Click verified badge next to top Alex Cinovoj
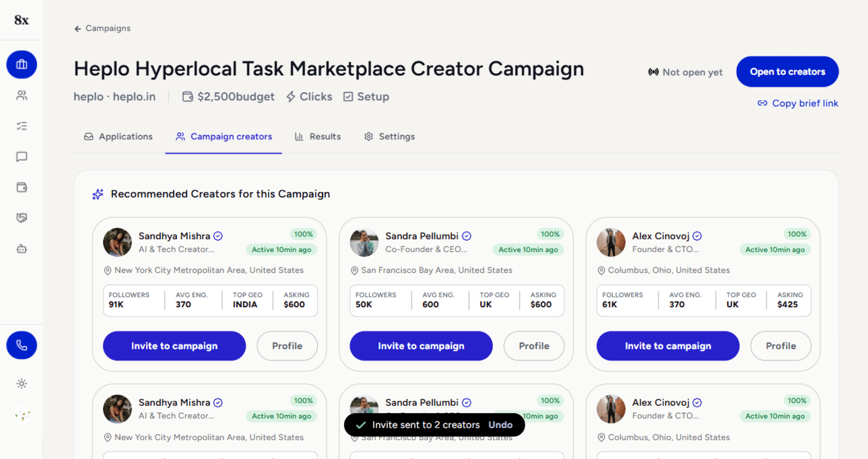The height and width of the screenshot is (459, 868). [x=697, y=236]
